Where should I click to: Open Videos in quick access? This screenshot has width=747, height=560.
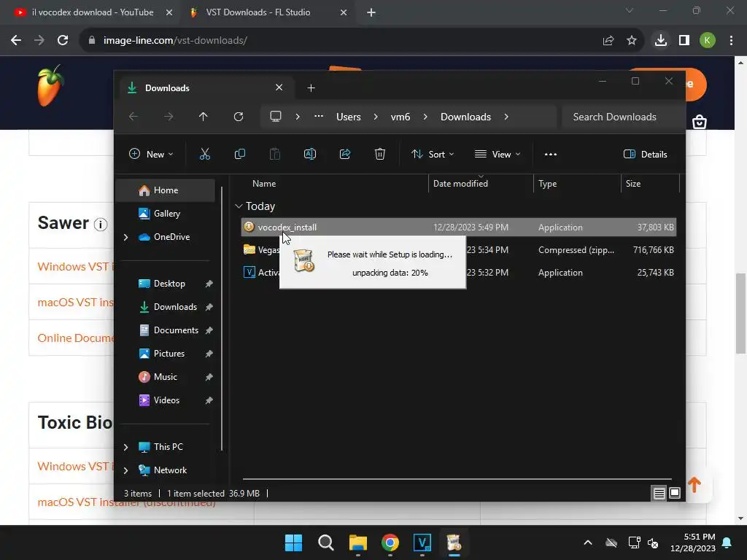(166, 400)
